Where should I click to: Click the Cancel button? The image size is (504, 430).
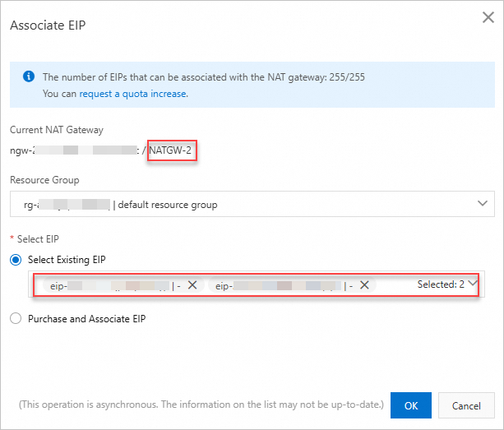466,405
